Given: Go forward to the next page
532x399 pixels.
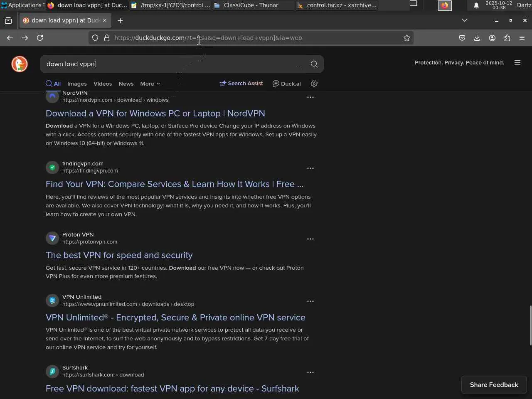Looking at the screenshot, I should point(25,38).
